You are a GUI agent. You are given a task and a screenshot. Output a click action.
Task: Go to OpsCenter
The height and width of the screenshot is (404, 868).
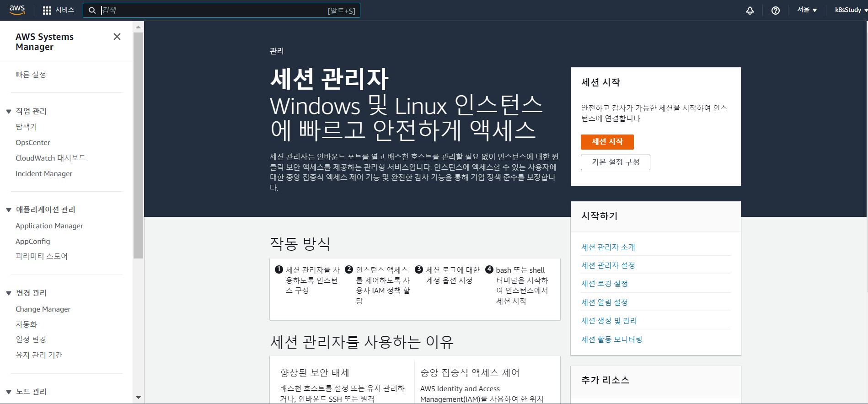tap(33, 142)
